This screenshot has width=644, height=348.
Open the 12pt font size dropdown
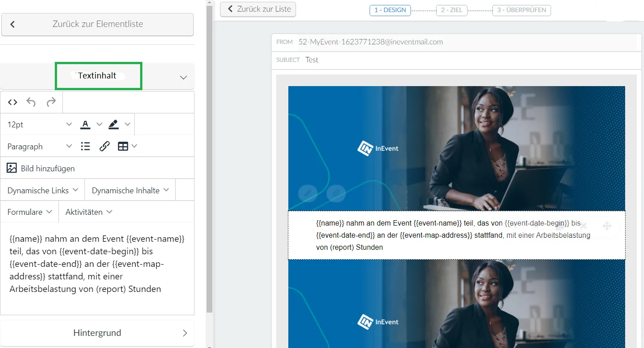[x=40, y=124]
